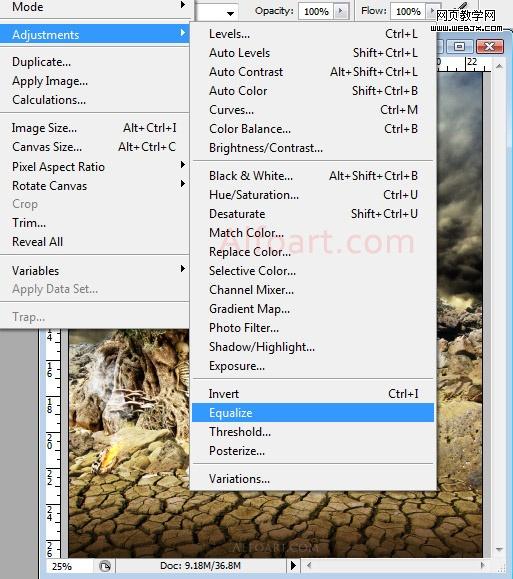The width and height of the screenshot is (513, 579).
Task: Click the airbrush icon next to Flow
Action: 463,6
